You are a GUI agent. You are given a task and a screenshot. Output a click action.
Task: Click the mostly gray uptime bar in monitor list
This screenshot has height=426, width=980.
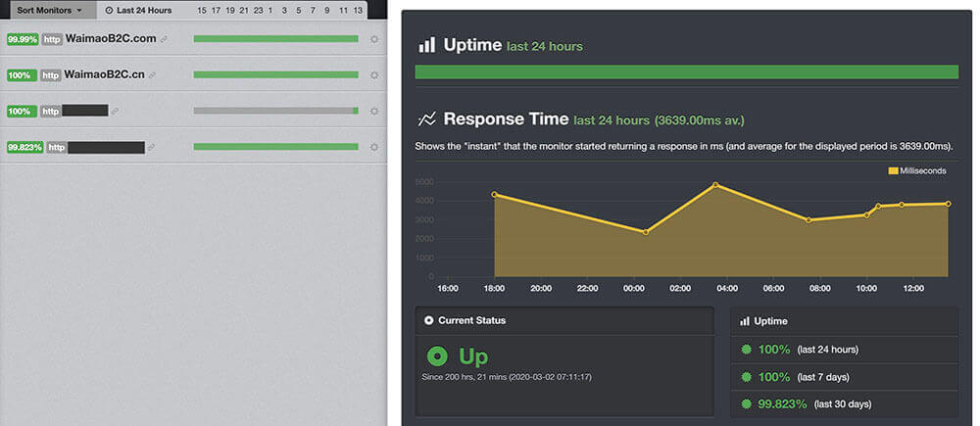275,111
